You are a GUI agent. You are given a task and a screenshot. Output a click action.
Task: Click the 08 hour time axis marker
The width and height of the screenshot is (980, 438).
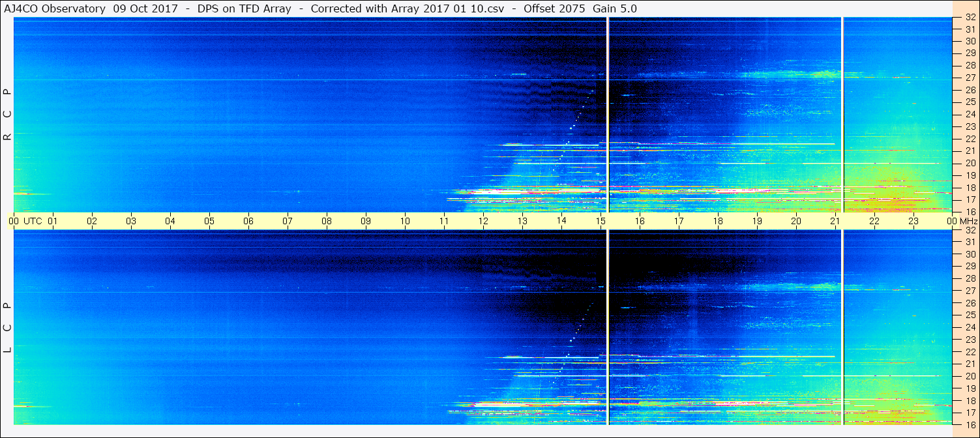(327, 222)
